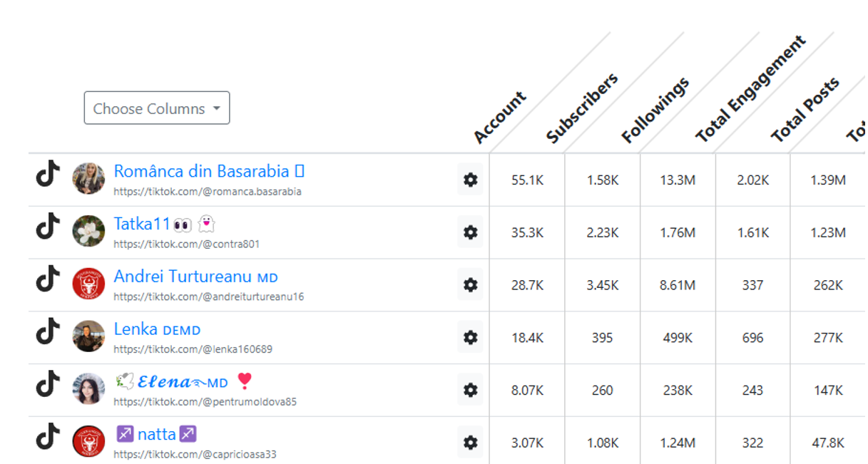Open settings gear for Tatka11 row

[x=470, y=232]
